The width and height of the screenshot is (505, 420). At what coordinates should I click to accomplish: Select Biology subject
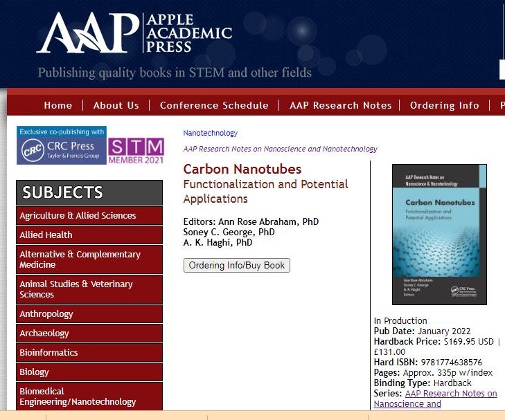click(x=89, y=372)
